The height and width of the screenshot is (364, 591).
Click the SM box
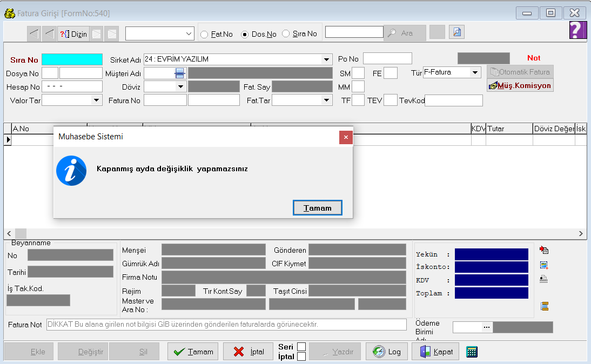(358, 73)
